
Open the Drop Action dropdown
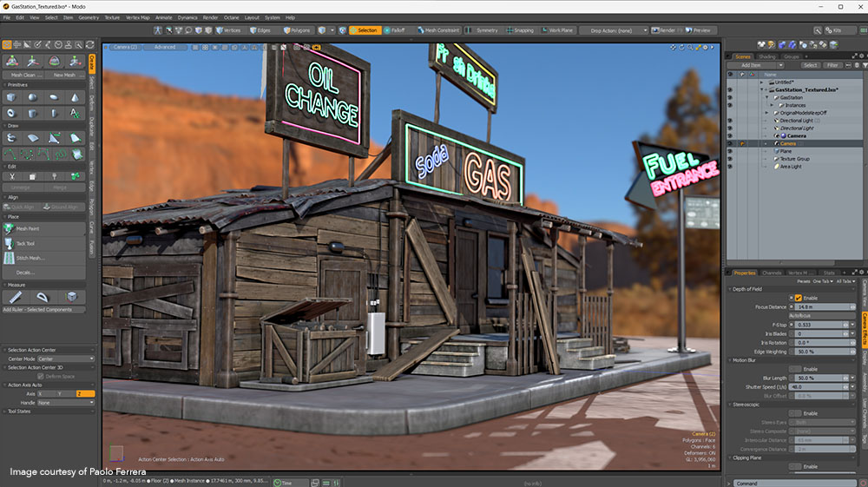(619, 30)
